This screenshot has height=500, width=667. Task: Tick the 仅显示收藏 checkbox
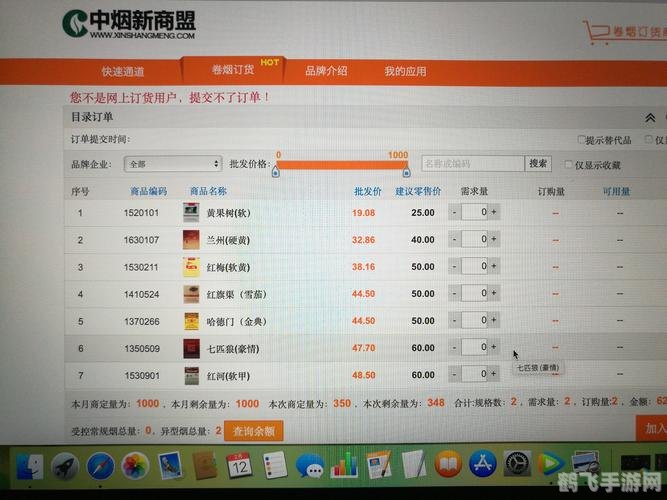click(x=568, y=165)
